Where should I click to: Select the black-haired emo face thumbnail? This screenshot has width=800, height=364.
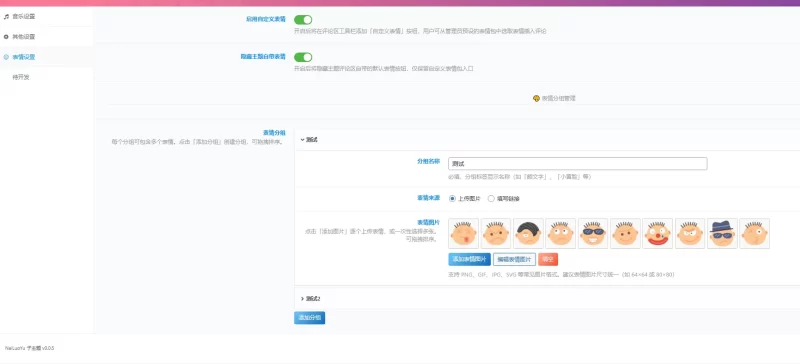[528, 233]
